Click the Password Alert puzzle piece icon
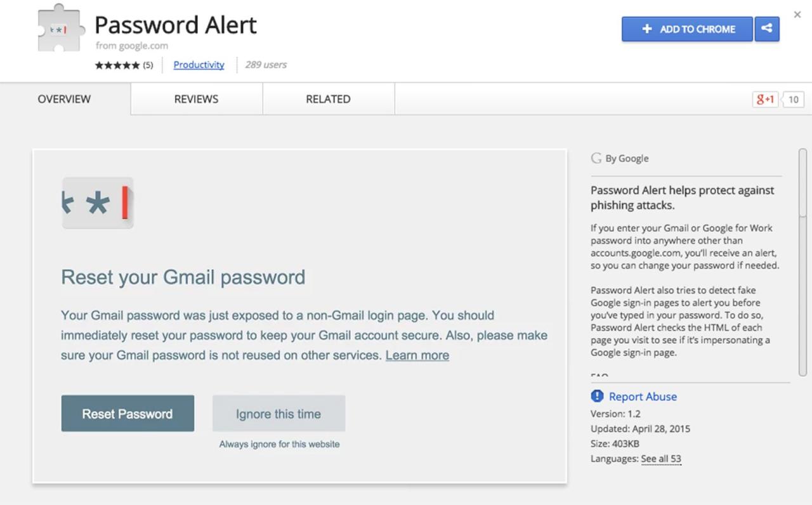 [x=61, y=29]
